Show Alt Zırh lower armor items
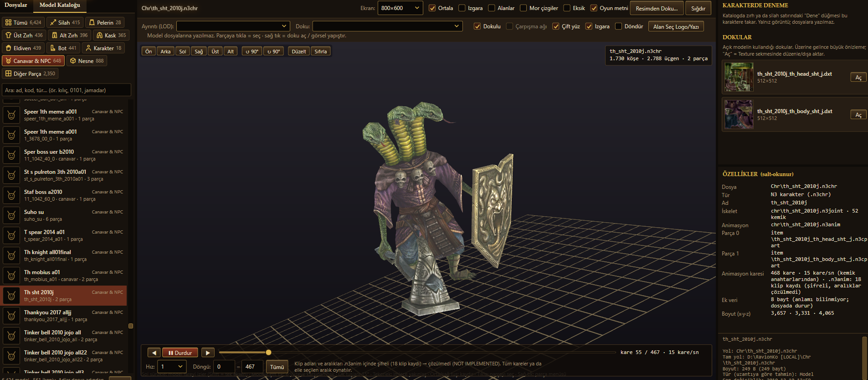Screen dimensions: 868x380 coord(69,35)
